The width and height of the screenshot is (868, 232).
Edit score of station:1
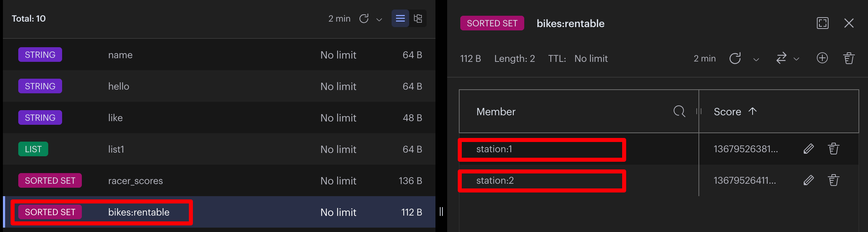(x=809, y=149)
